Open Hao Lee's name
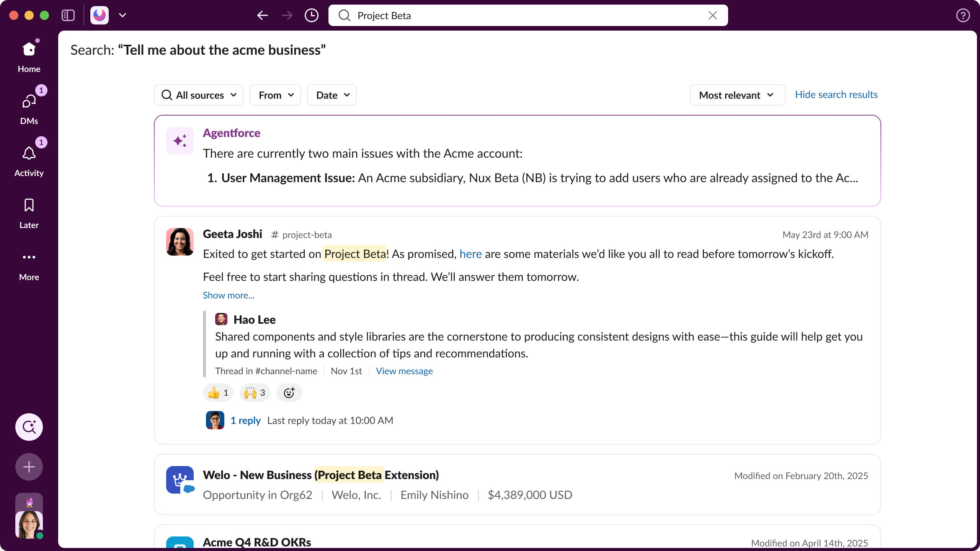The width and height of the screenshot is (980, 551). (x=255, y=320)
